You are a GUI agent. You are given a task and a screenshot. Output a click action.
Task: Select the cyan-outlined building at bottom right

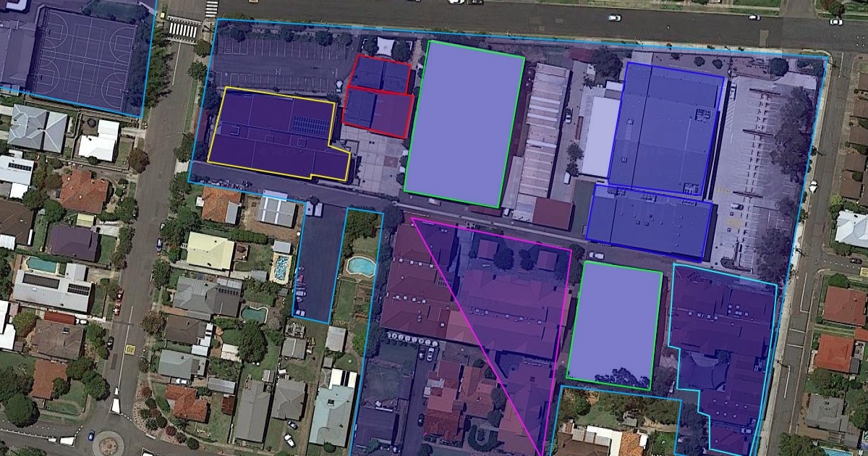723,355
